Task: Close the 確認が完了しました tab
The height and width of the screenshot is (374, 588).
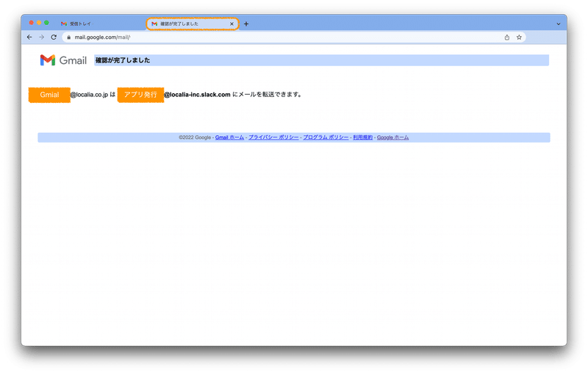Action: pyautogui.click(x=232, y=24)
